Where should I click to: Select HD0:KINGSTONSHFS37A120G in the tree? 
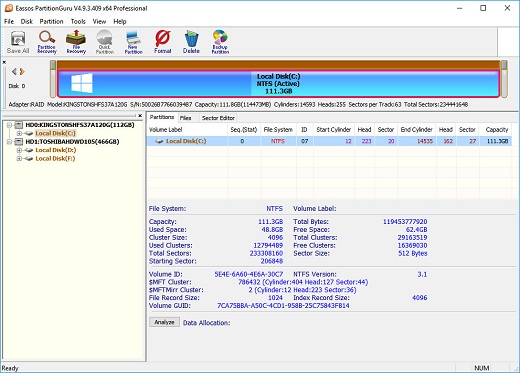pos(80,125)
